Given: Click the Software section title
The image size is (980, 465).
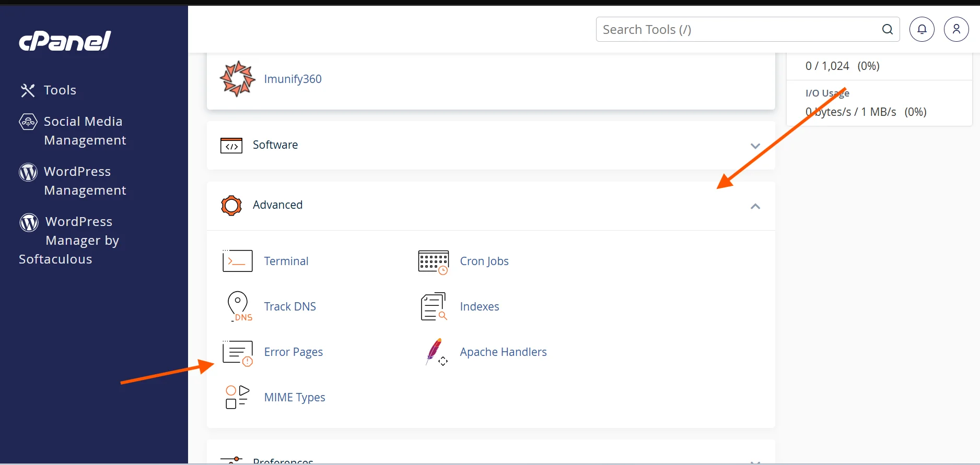Looking at the screenshot, I should tap(275, 145).
